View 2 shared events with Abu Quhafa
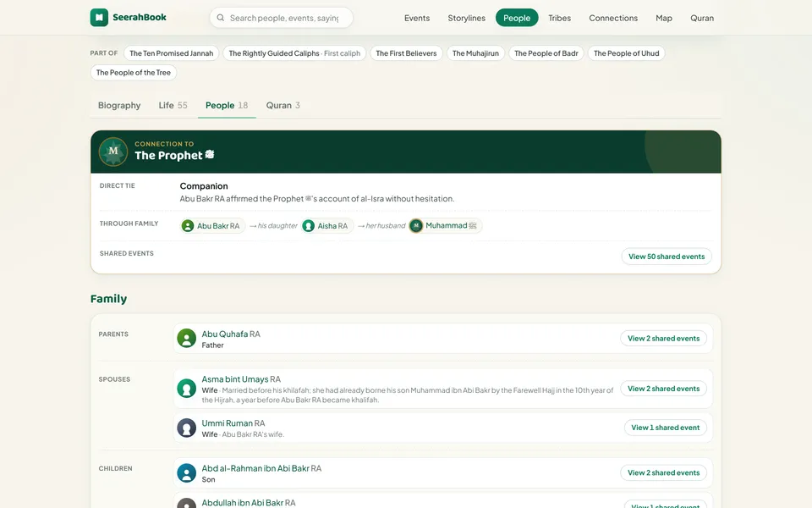This screenshot has height=508, width=812. click(663, 339)
